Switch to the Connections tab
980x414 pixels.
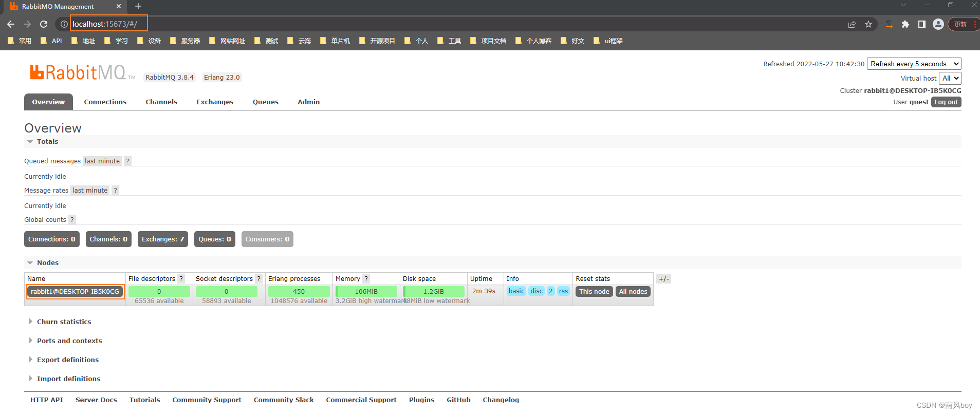coord(105,102)
